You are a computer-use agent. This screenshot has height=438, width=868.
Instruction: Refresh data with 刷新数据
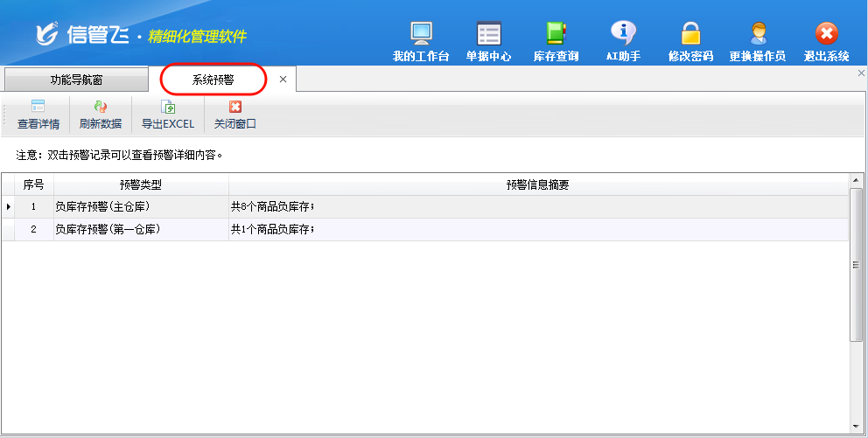tap(100, 115)
